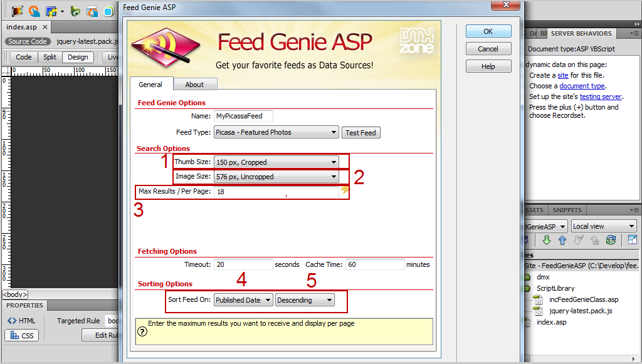Viewport: 642px width, 364px height.
Task: Select incFeedGenieClass.asp file name
Action: click(x=584, y=299)
